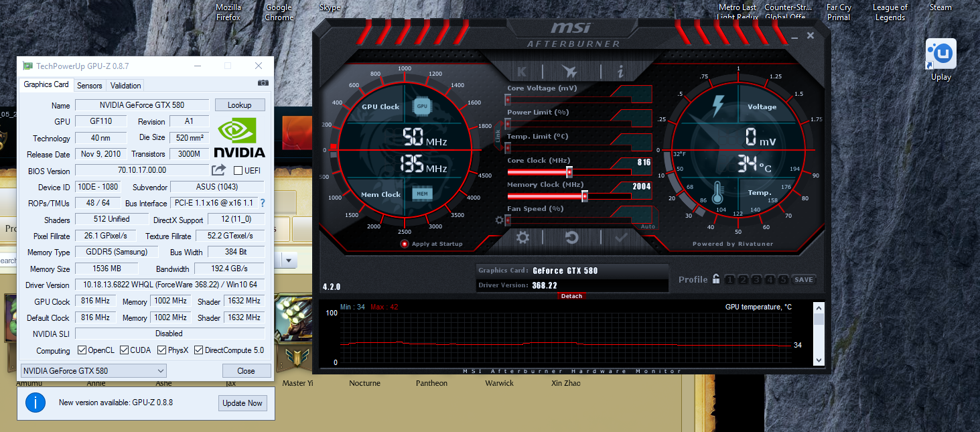Open the Kombustor 'K' icon
The image size is (980, 432).
[522, 72]
